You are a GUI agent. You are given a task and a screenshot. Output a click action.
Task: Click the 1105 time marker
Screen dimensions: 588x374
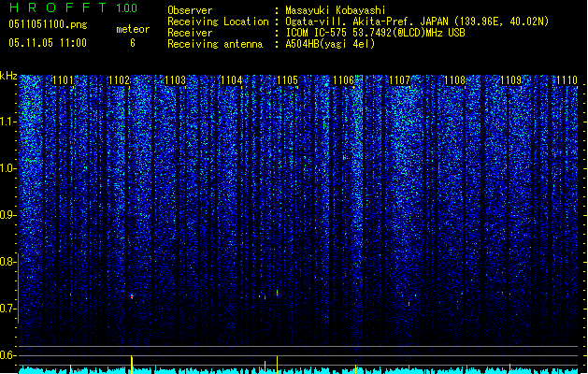pos(287,80)
